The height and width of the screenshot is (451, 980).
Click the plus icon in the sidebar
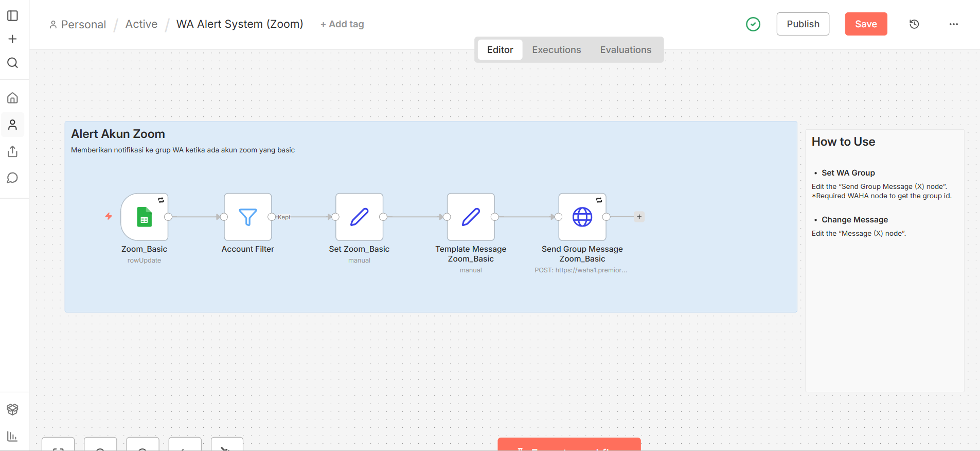[13, 39]
